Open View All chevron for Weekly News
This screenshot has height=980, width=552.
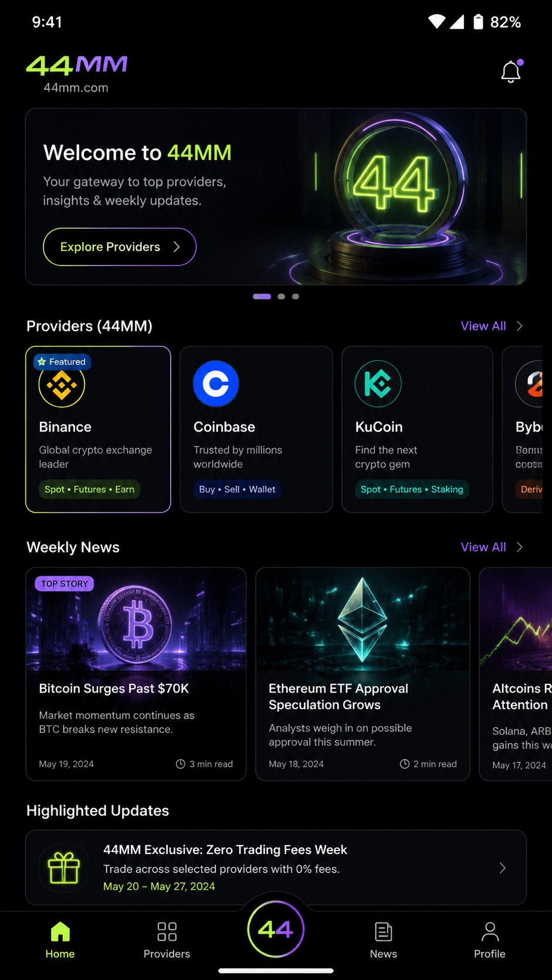(x=520, y=547)
